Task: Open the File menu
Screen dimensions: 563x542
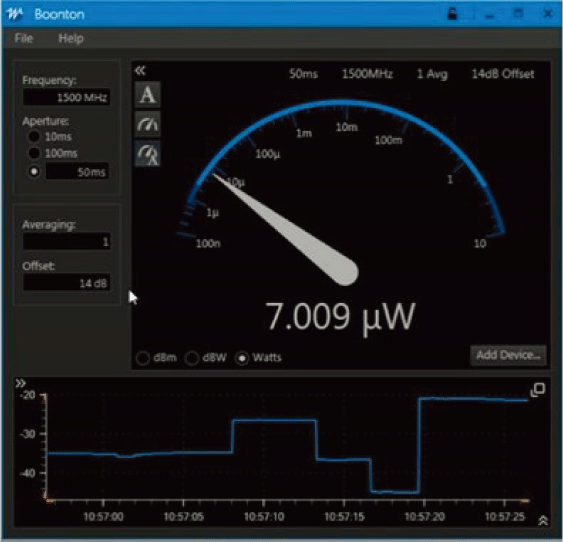Action: tap(24, 38)
